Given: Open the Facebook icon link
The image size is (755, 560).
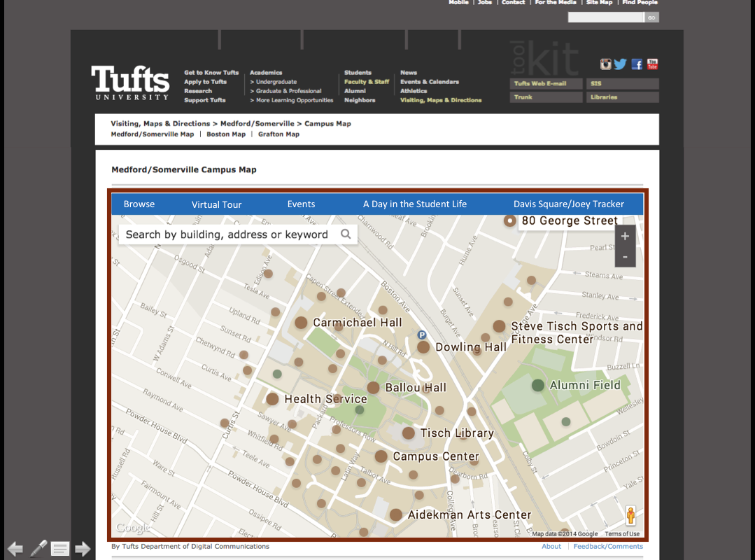Looking at the screenshot, I should (x=637, y=64).
